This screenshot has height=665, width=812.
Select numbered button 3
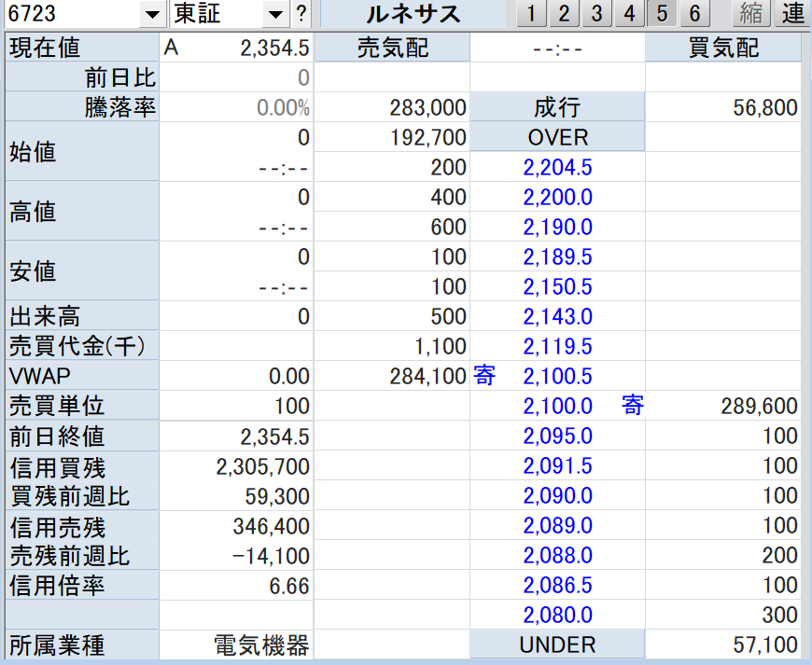596,14
